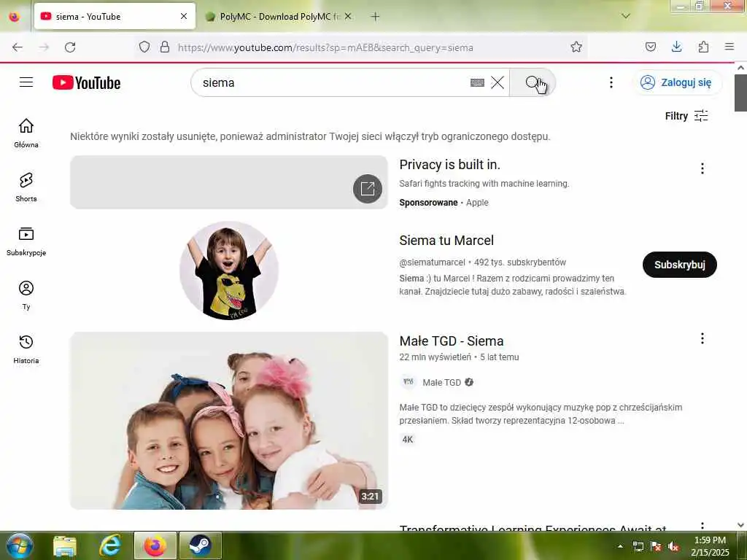
Task: Click the Apple advertiser name
Action: (477, 203)
